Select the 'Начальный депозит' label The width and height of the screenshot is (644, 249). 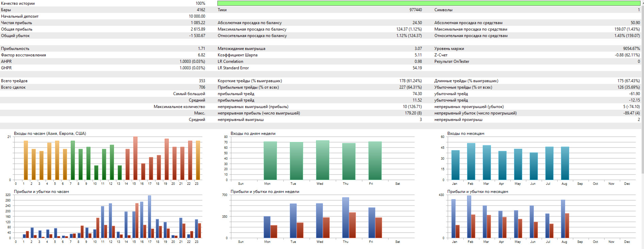coord(20,16)
